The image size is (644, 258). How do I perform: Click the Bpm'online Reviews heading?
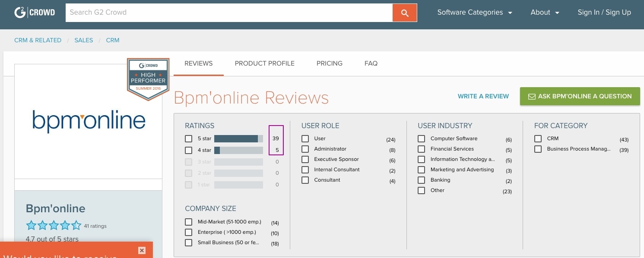click(x=251, y=98)
